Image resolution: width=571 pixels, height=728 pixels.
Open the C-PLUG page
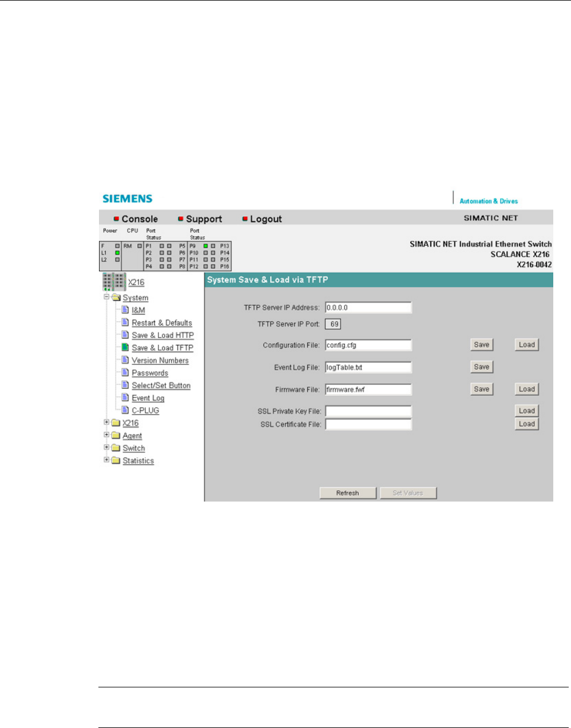(x=145, y=411)
